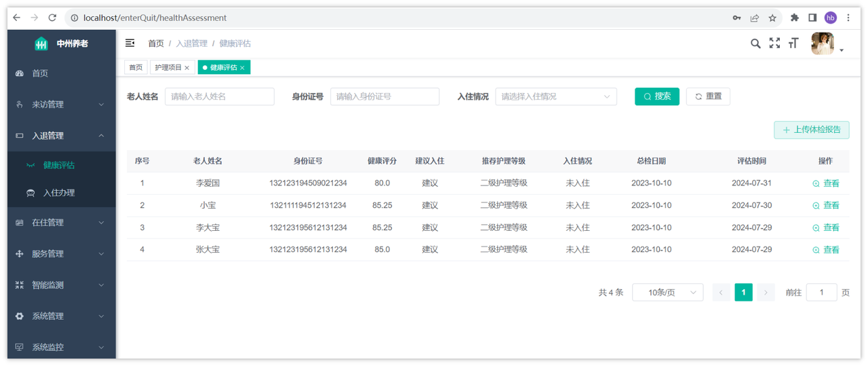Image resolution: width=868 pixels, height=366 pixels.
Task: Click the 入住办理 car icon
Action: [x=31, y=193]
